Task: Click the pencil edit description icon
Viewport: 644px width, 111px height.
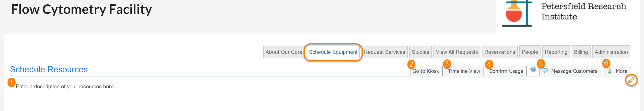Action: point(631,80)
